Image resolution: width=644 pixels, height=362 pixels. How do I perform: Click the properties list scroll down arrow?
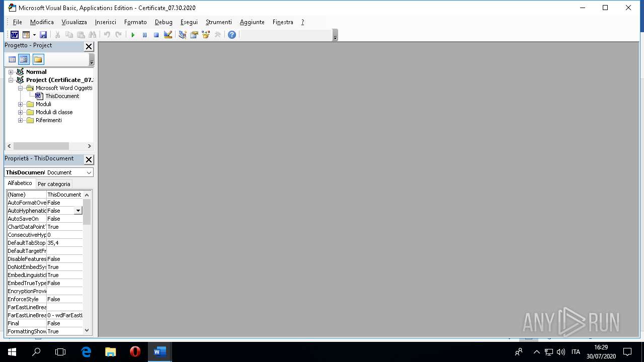[x=87, y=331]
